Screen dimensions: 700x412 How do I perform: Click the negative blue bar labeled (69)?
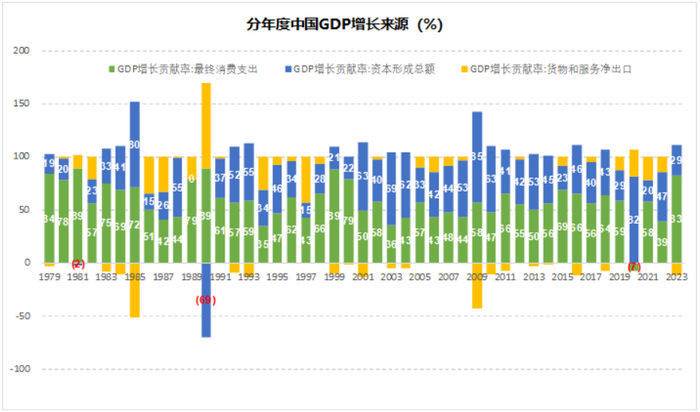(206, 300)
